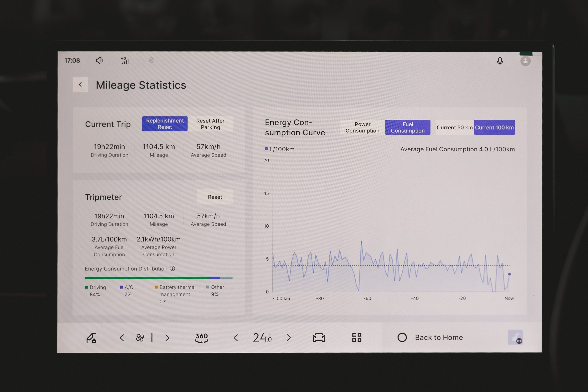Tap the seat/defrost control icon
The height and width of the screenshot is (392, 588).
click(319, 338)
